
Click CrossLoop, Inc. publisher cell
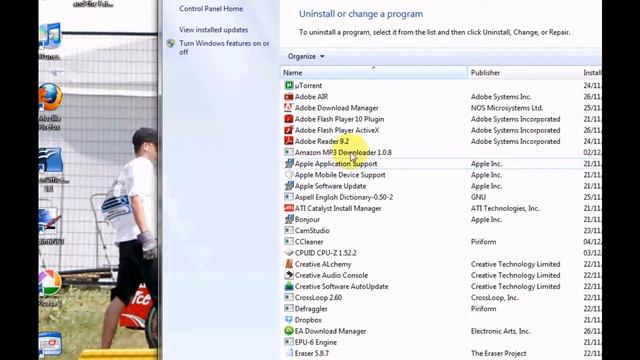495,298
